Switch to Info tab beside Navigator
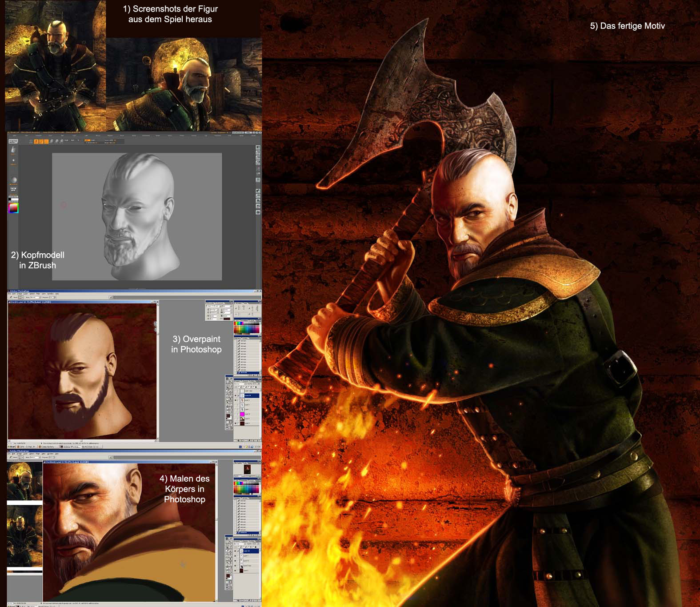700x607 pixels. tap(246, 463)
